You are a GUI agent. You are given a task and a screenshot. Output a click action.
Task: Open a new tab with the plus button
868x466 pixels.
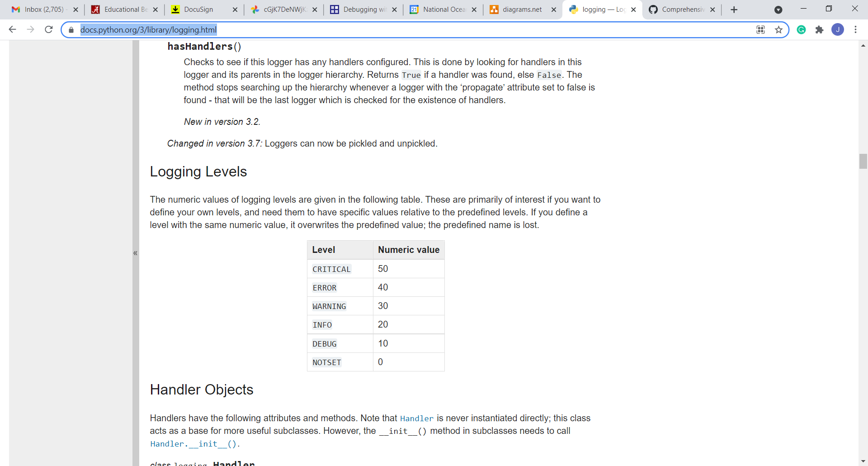pos(734,9)
